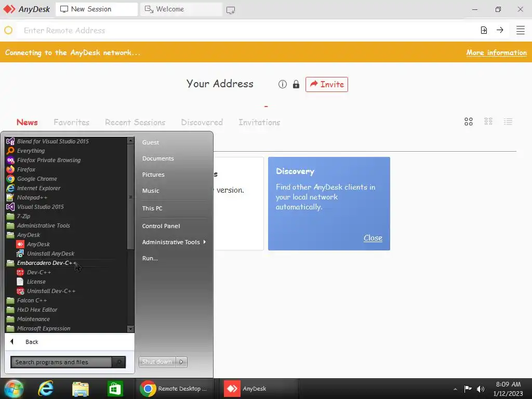Switch to large tiles view icon
This screenshot has width=532, height=399.
tap(468, 122)
